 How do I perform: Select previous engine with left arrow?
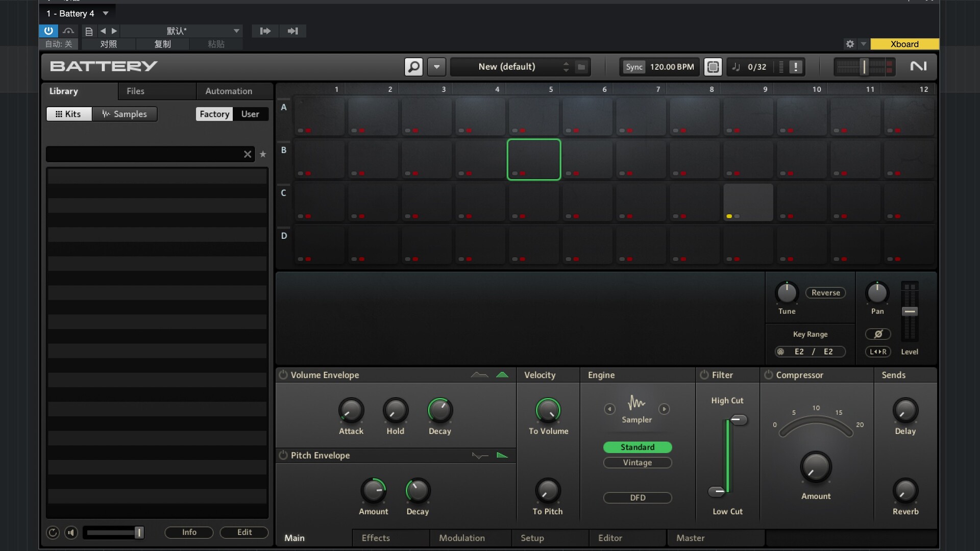pos(609,409)
